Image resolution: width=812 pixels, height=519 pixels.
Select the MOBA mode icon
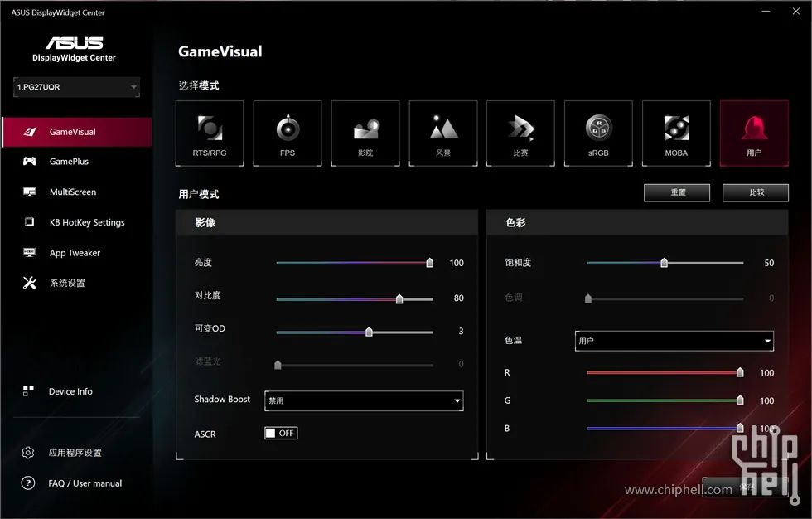tap(677, 128)
